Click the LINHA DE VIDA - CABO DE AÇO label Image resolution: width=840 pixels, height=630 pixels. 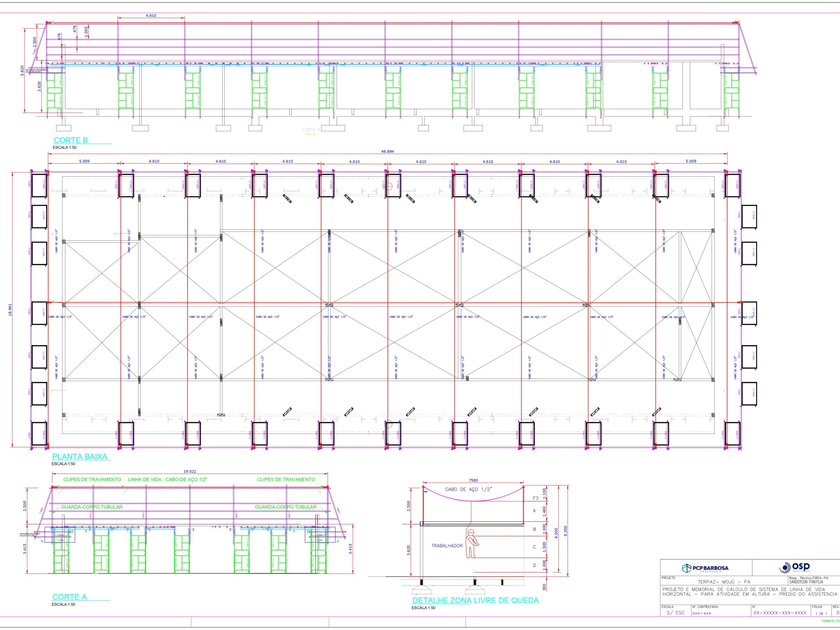167,480
